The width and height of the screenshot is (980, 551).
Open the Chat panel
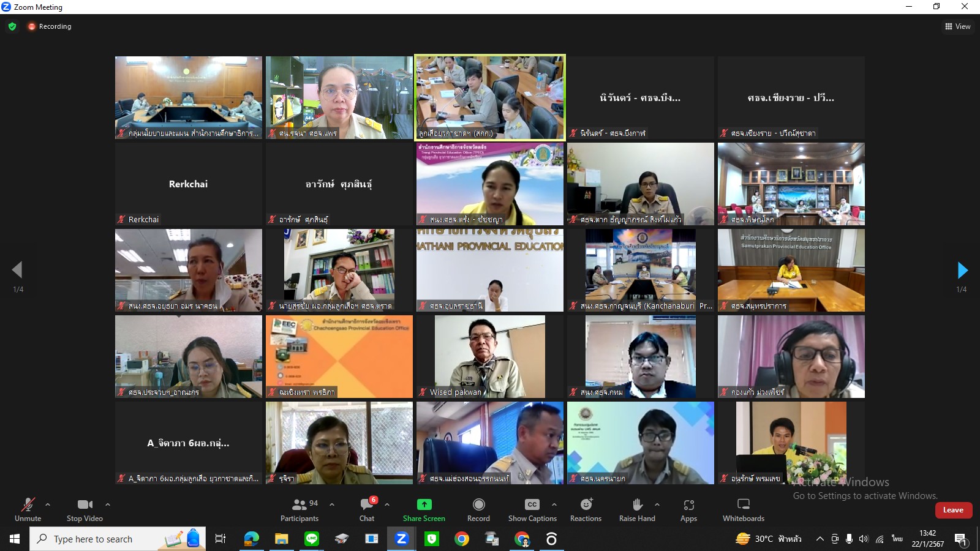pyautogui.click(x=367, y=509)
